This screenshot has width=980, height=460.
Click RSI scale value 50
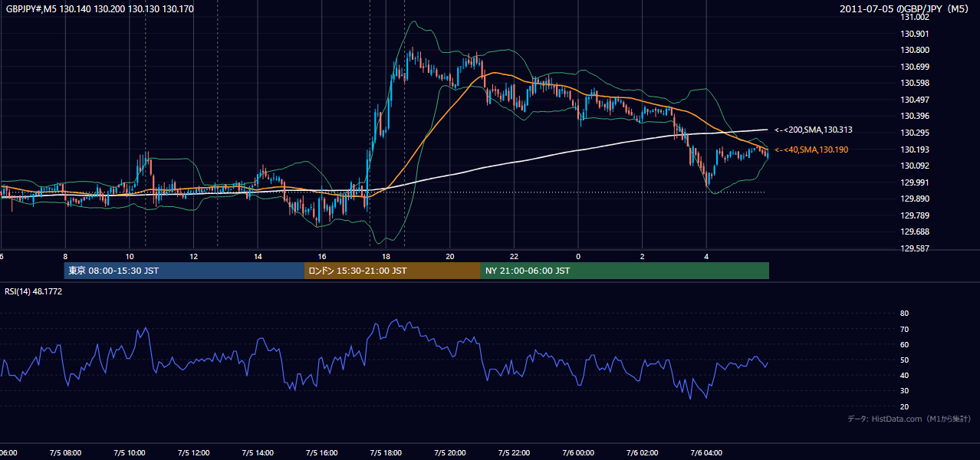pyautogui.click(x=905, y=360)
